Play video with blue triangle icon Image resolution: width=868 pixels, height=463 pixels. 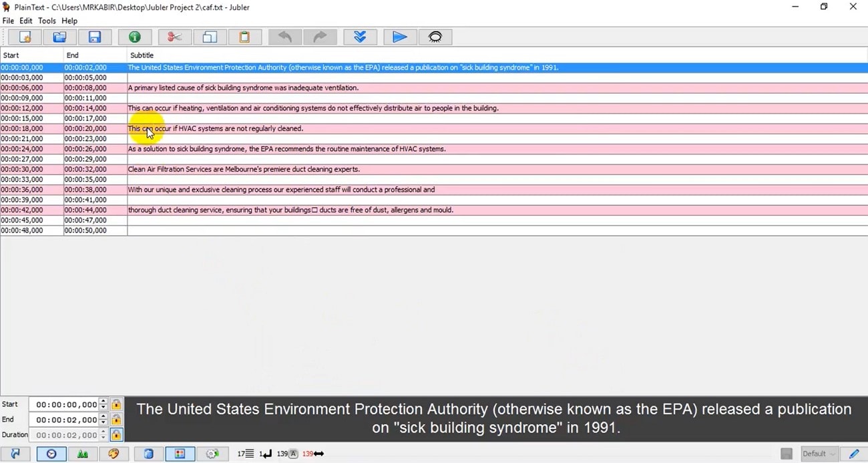coord(400,37)
